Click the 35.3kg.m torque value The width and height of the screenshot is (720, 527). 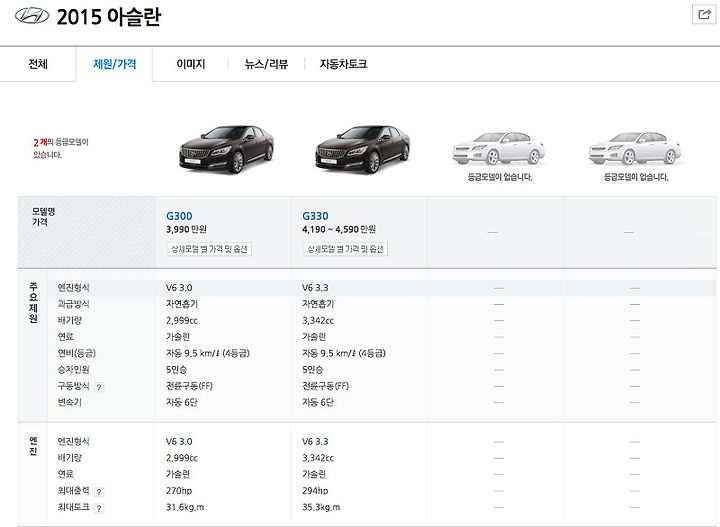tap(321, 507)
